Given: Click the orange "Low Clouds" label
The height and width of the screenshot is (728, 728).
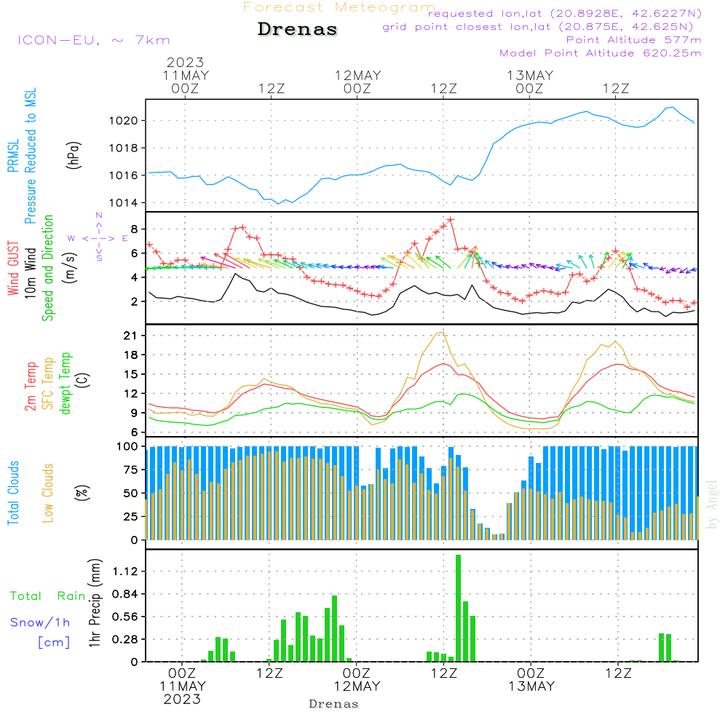Looking at the screenshot, I should [48, 493].
